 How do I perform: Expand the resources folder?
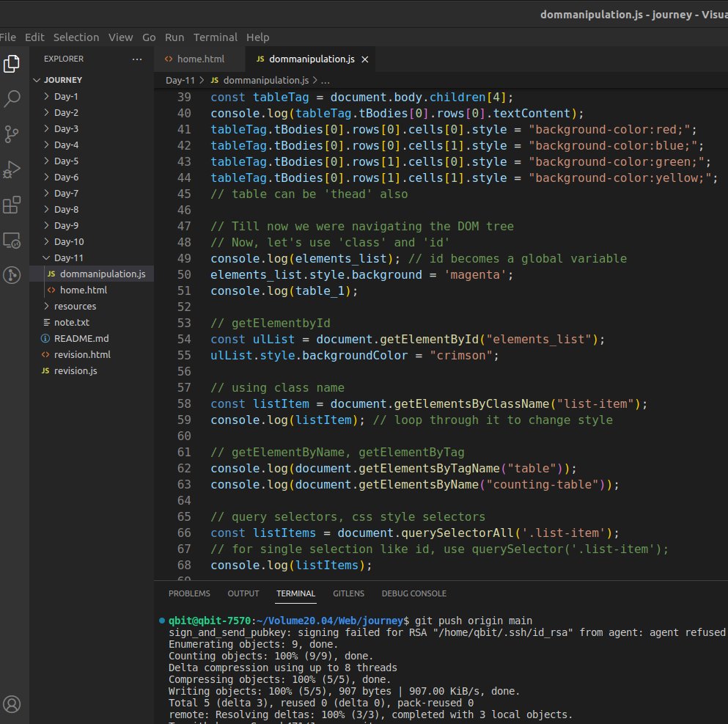point(46,306)
